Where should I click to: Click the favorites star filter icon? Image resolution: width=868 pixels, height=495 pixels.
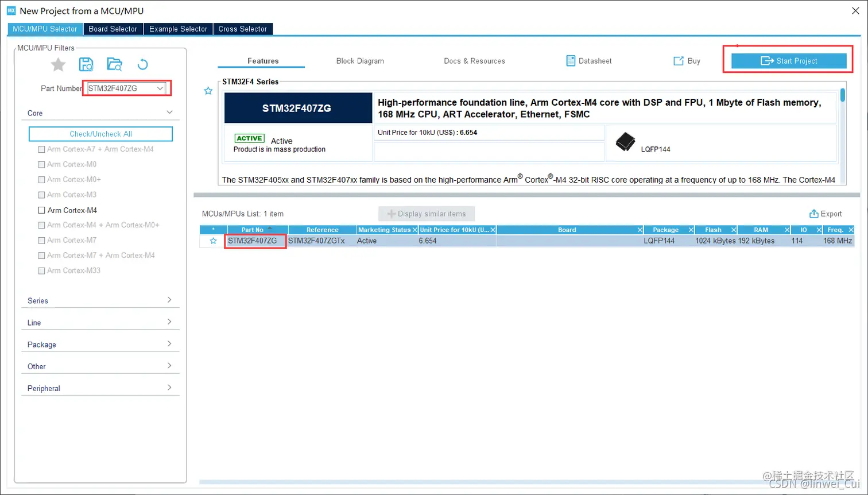58,64
